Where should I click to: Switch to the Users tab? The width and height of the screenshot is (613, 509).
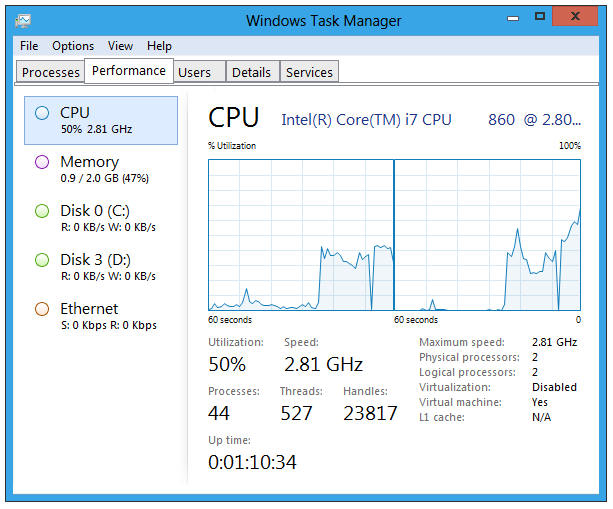pos(200,72)
